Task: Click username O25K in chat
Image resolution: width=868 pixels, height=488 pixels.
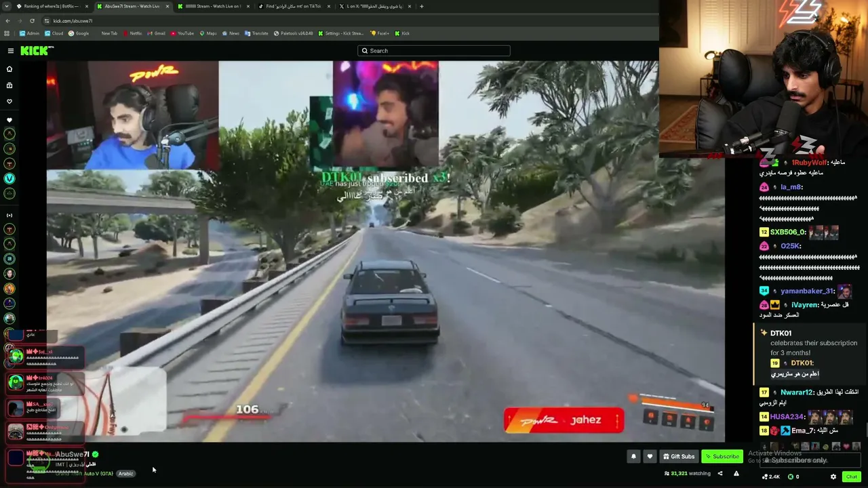Action: point(789,246)
